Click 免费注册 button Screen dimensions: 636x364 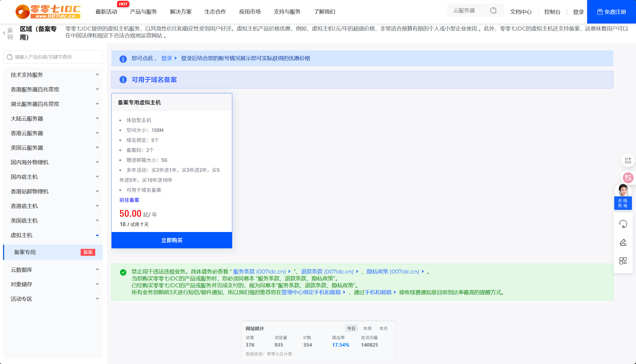tap(611, 12)
